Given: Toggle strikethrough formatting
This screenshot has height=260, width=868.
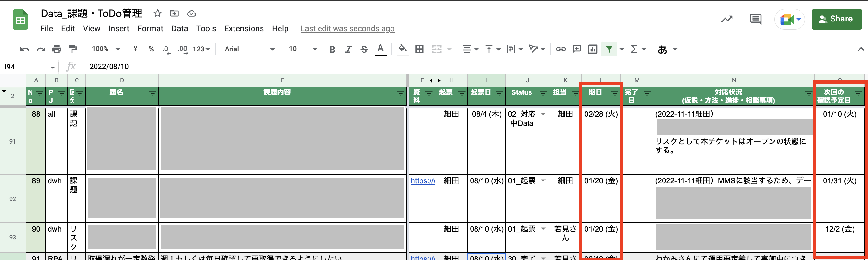Looking at the screenshot, I should click(x=364, y=49).
